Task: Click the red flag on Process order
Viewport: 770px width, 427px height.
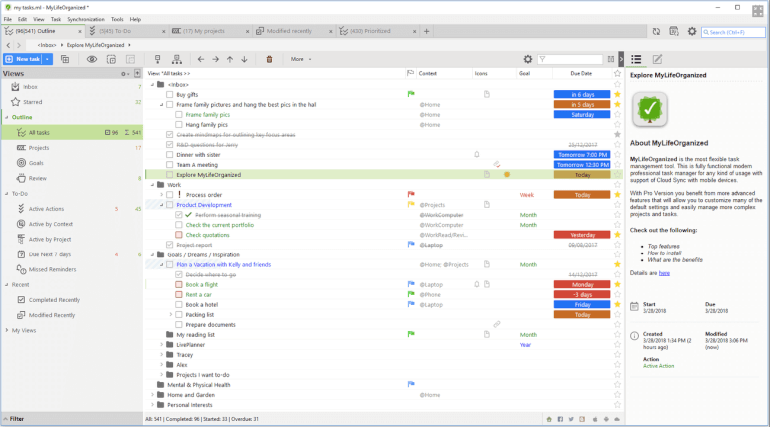Action: point(411,194)
